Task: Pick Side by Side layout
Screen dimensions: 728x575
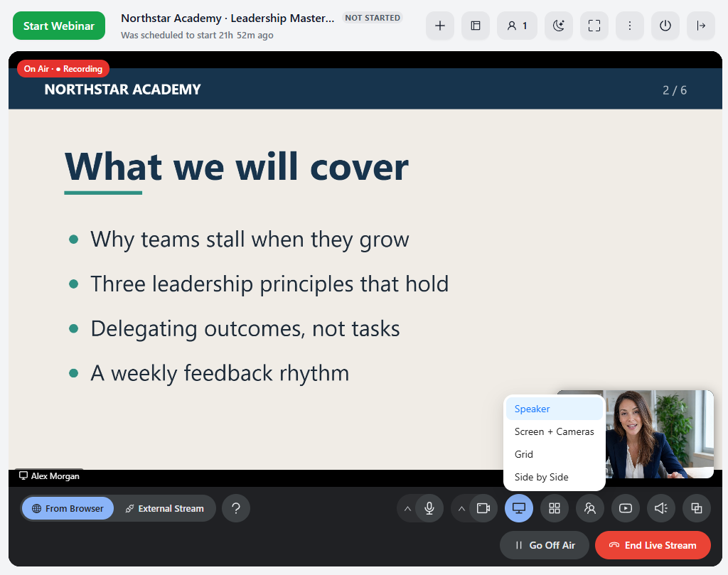Action: click(x=555, y=477)
